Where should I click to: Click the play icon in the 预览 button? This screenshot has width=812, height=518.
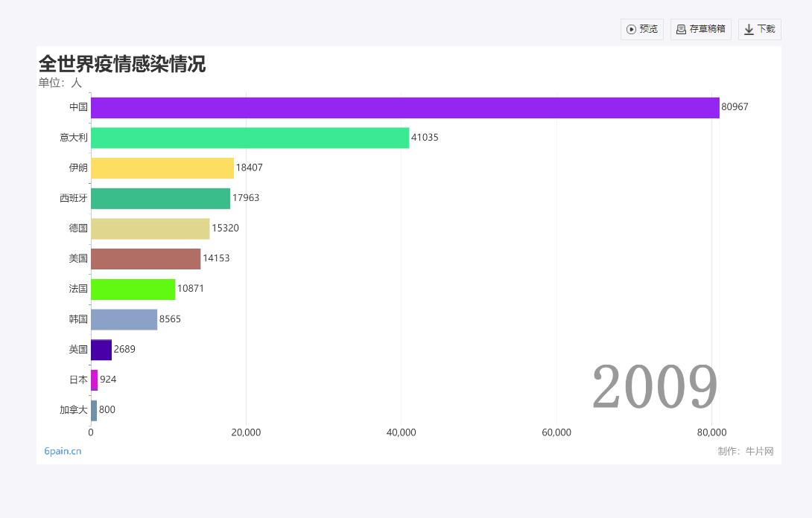(630, 29)
